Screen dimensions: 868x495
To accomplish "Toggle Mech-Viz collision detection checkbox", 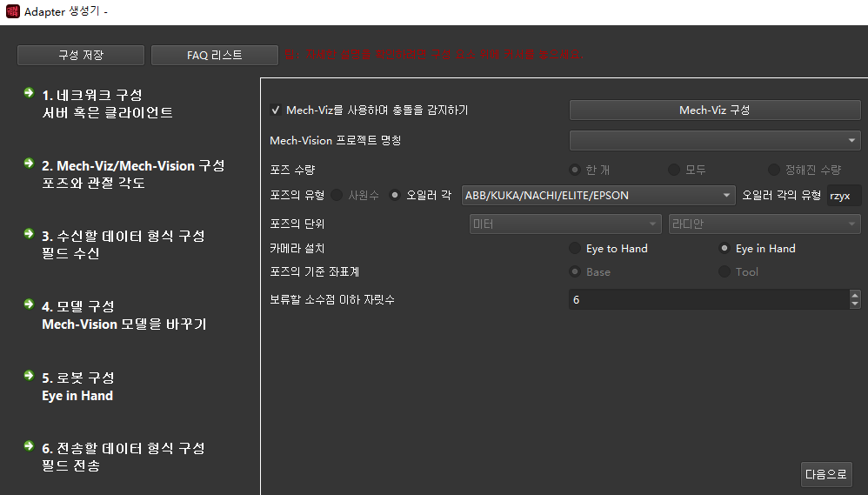I will [x=275, y=110].
